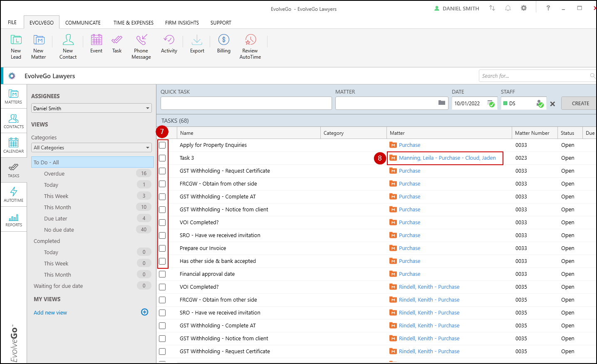This screenshot has width=597, height=364.
Task: Tick checkbox for Apply for Property Enquiries
Action: tap(162, 145)
